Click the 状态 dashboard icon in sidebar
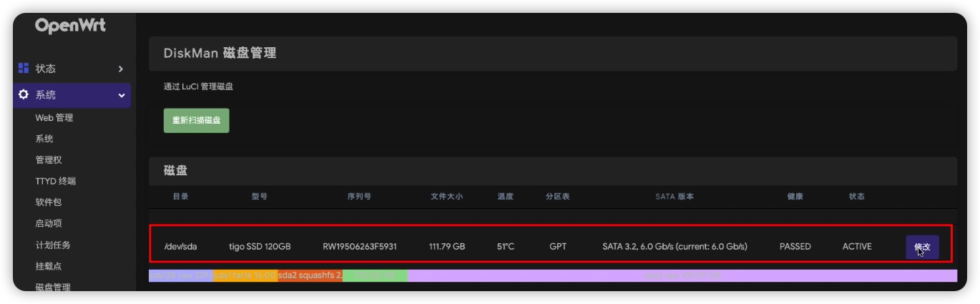 (x=24, y=69)
